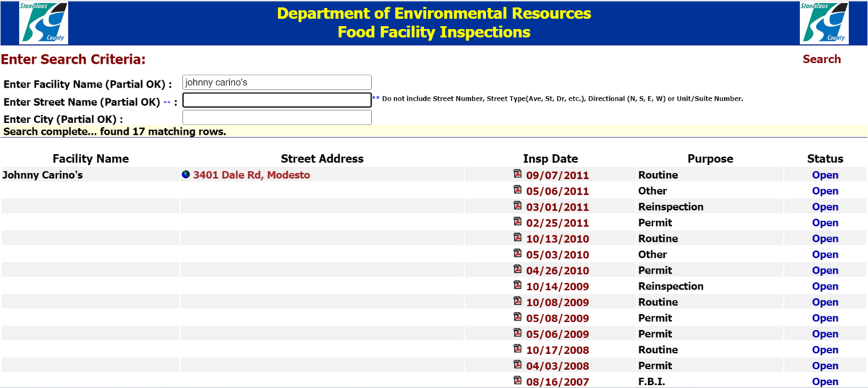Open PDF icon for 04/03/2008 inspection

517,365
